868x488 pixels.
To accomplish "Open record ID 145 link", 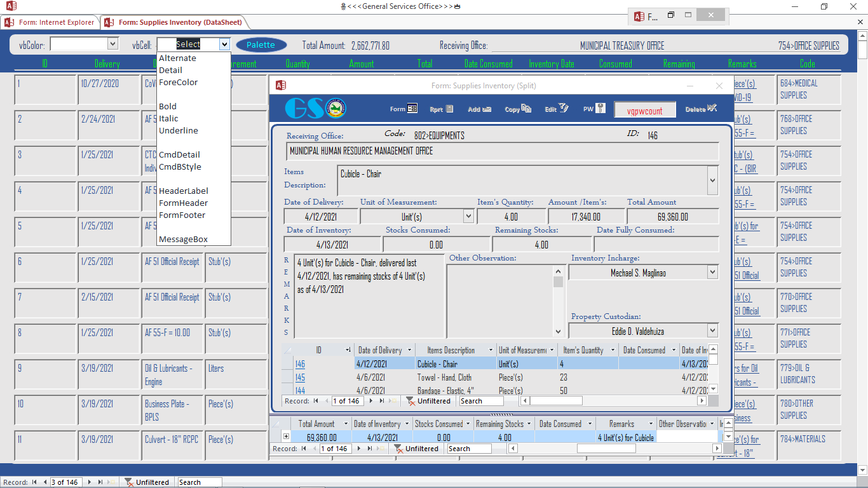I will 299,377.
